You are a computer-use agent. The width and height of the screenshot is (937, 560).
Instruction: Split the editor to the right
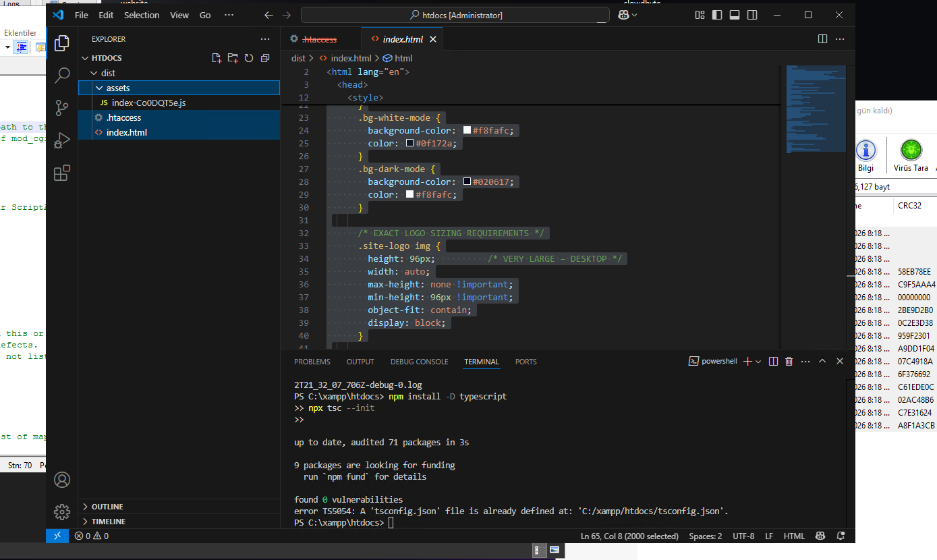click(823, 39)
